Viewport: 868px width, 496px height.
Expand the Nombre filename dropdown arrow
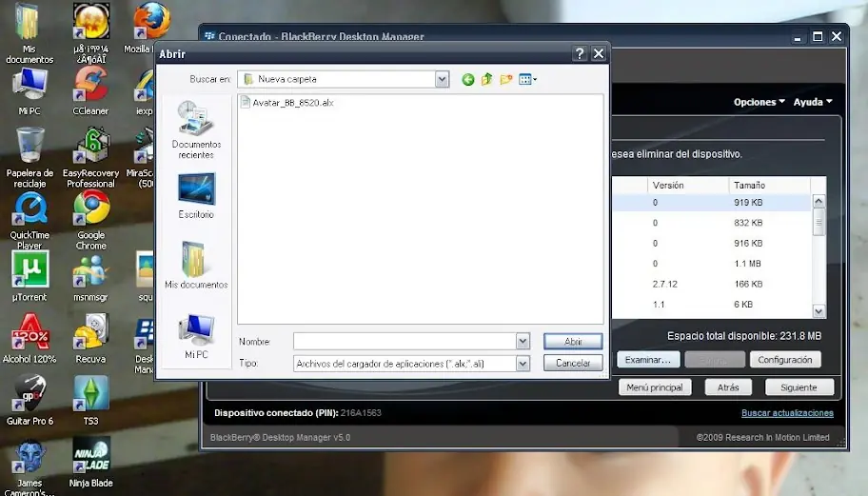(x=523, y=341)
